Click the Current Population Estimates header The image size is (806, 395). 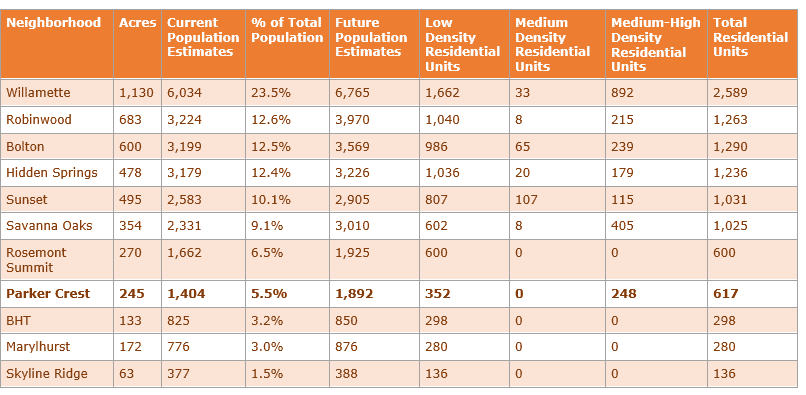pyautogui.click(x=203, y=37)
